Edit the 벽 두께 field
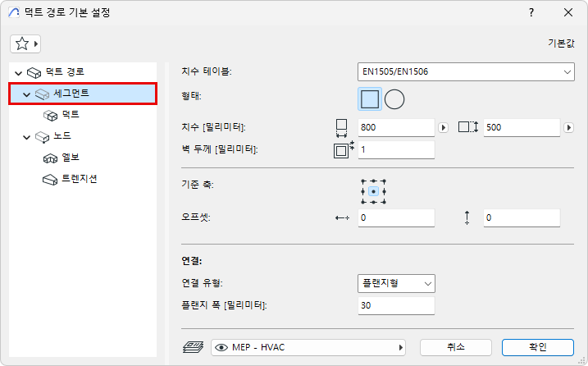Image resolution: width=588 pixels, height=366 pixels. pos(396,150)
